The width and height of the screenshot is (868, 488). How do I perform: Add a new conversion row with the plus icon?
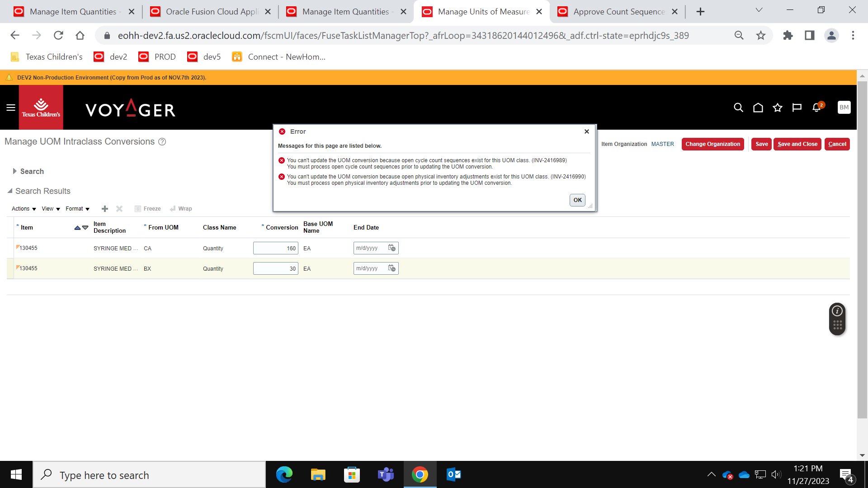(x=104, y=209)
